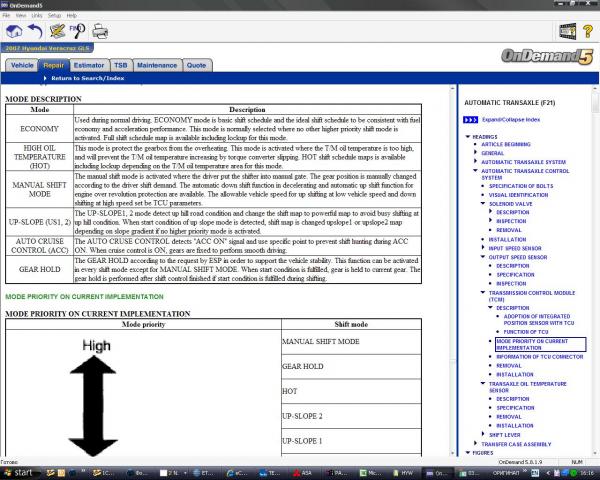This screenshot has width=600, height=480.
Task: Open the File menu
Action: click(6, 15)
